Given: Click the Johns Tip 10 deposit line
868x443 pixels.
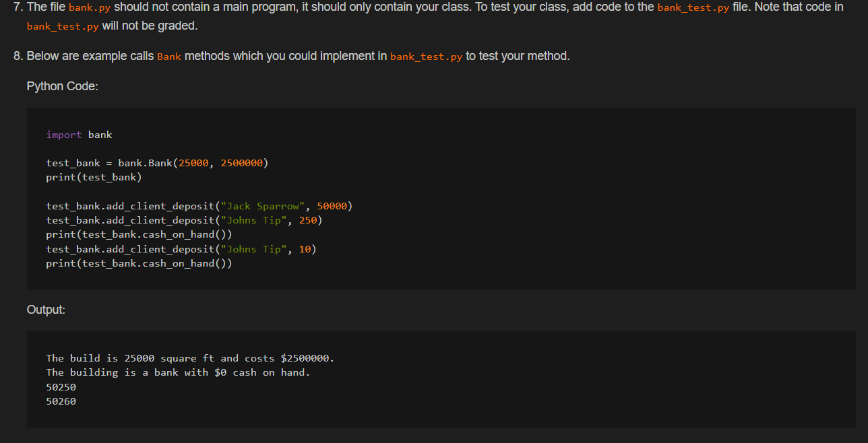Looking at the screenshot, I should pyautogui.click(x=181, y=249).
